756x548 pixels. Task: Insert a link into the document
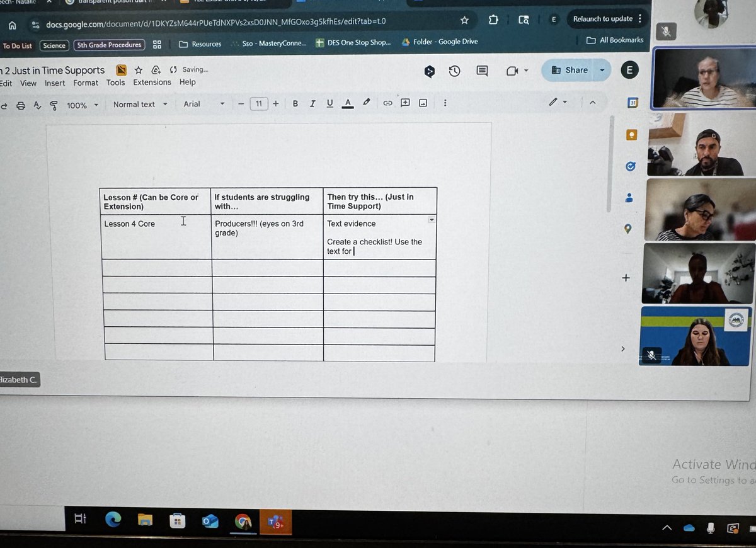[x=388, y=103]
